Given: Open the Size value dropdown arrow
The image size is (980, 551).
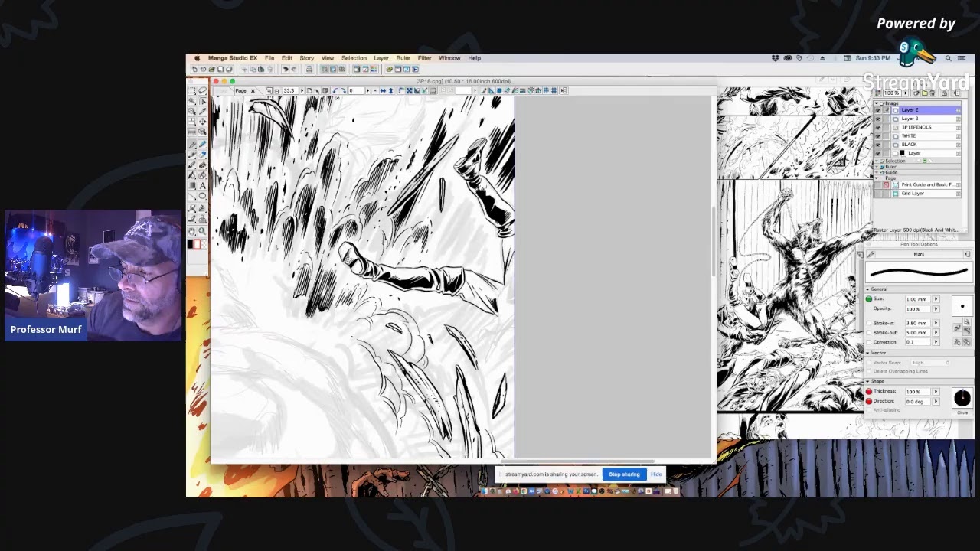Looking at the screenshot, I should (935, 299).
